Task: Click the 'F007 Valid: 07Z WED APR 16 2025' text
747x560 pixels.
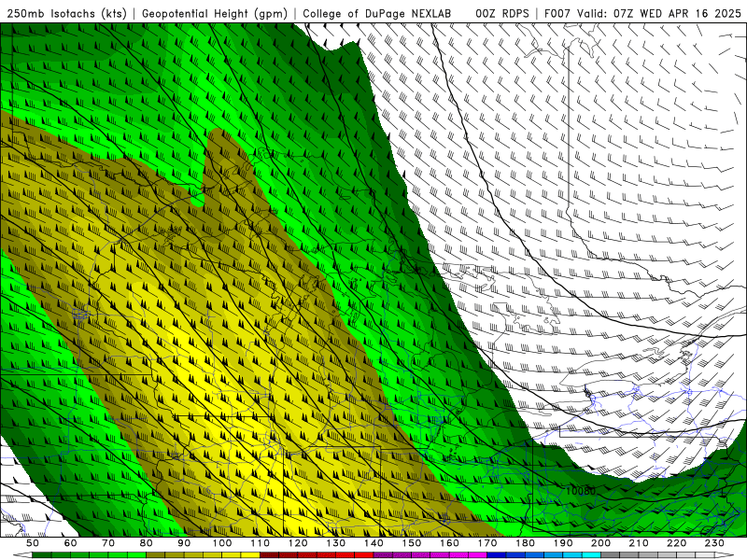Action: point(642,14)
